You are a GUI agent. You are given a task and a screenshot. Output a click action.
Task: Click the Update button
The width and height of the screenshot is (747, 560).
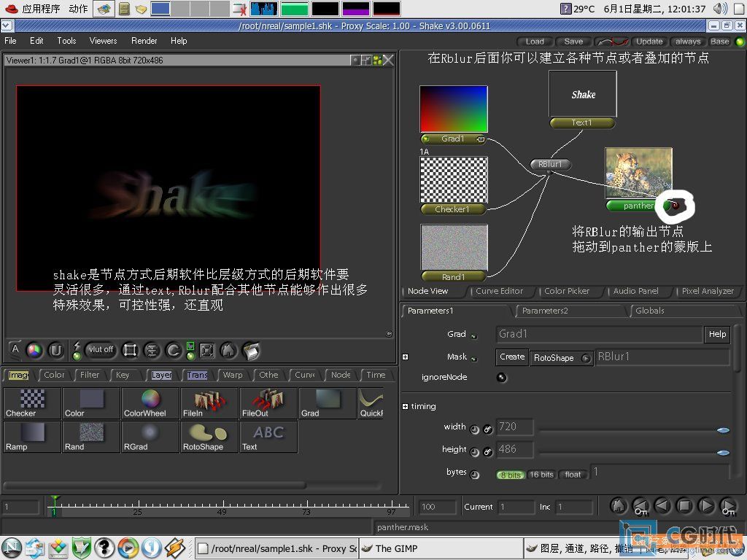(649, 42)
